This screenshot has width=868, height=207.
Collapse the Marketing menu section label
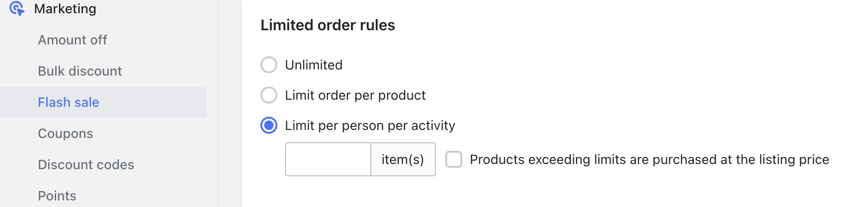tap(65, 9)
